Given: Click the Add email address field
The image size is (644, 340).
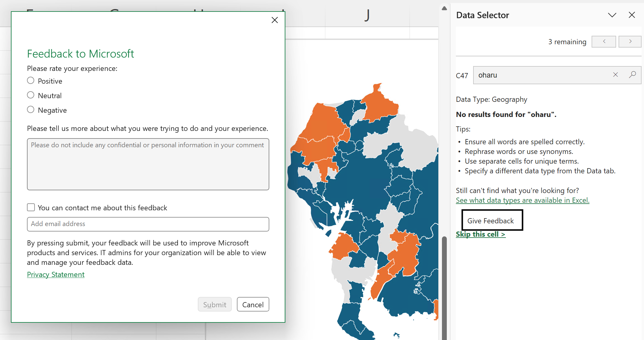Looking at the screenshot, I should click(148, 224).
